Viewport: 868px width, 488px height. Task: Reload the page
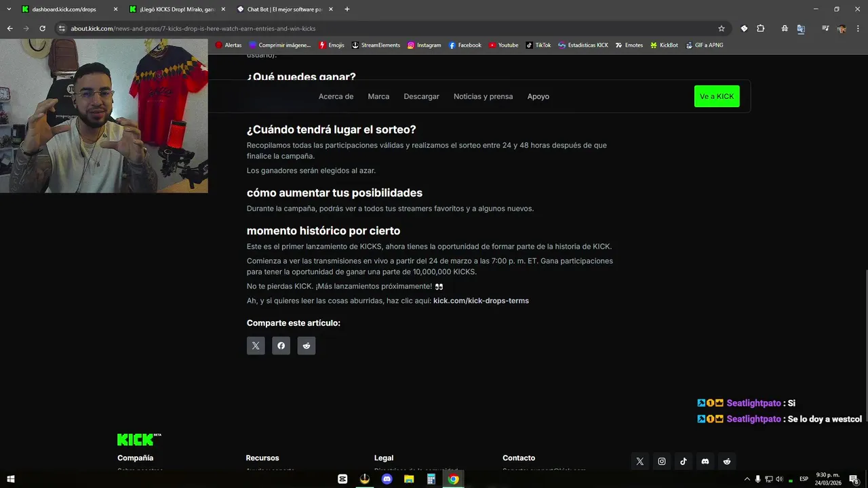pos(42,28)
